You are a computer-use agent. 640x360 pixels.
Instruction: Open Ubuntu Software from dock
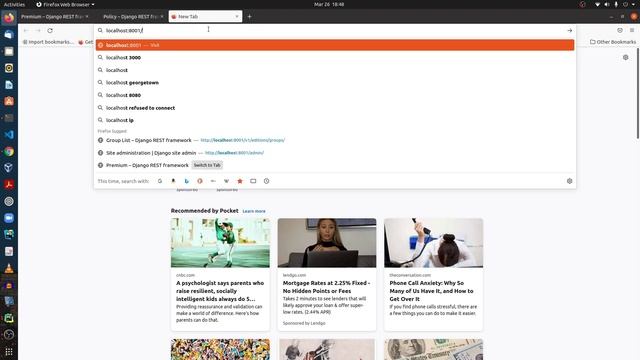click(x=9, y=101)
